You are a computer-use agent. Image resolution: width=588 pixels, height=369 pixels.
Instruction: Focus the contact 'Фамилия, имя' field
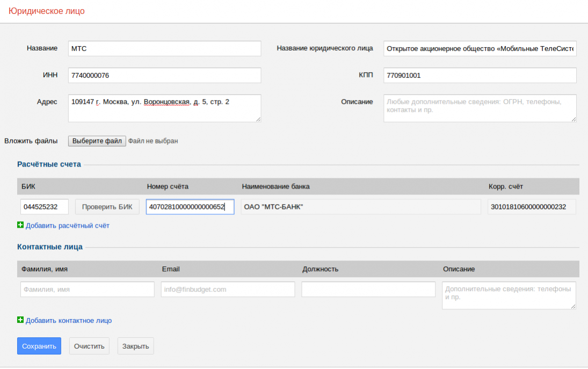pyautogui.click(x=88, y=290)
